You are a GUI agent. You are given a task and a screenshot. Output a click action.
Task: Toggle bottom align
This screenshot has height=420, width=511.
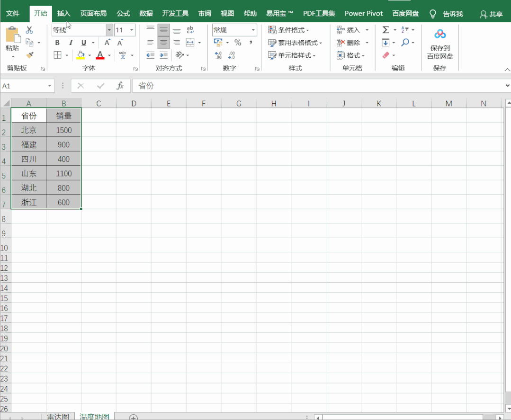(177, 30)
